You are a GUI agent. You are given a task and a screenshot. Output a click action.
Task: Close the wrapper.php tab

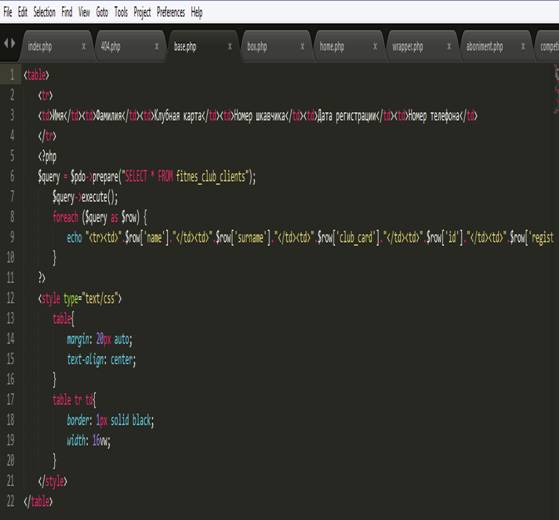(449, 46)
